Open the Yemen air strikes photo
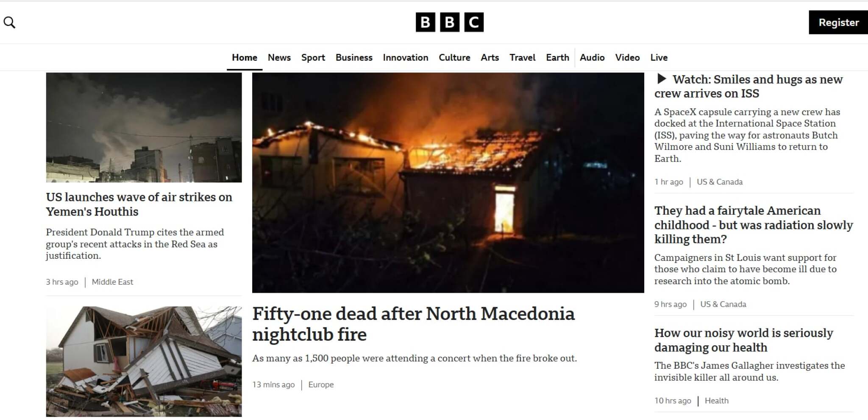868x420 pixels. tap(144, 127)
